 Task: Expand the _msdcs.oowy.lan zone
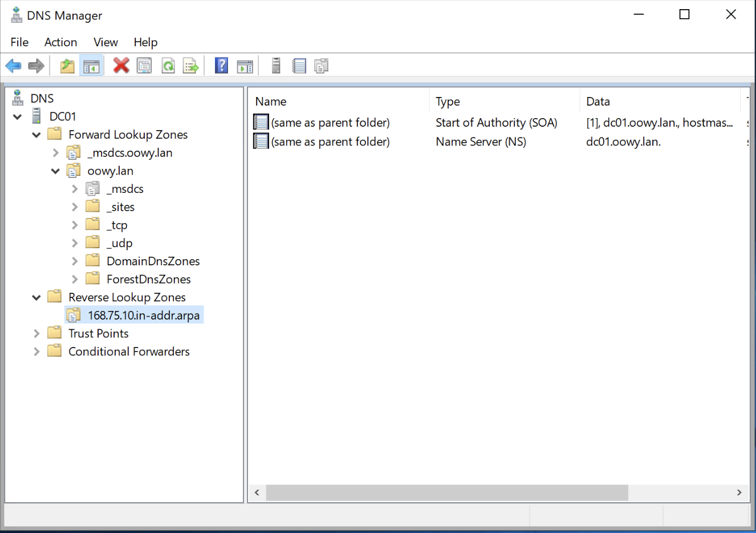(x=55, y=153)
